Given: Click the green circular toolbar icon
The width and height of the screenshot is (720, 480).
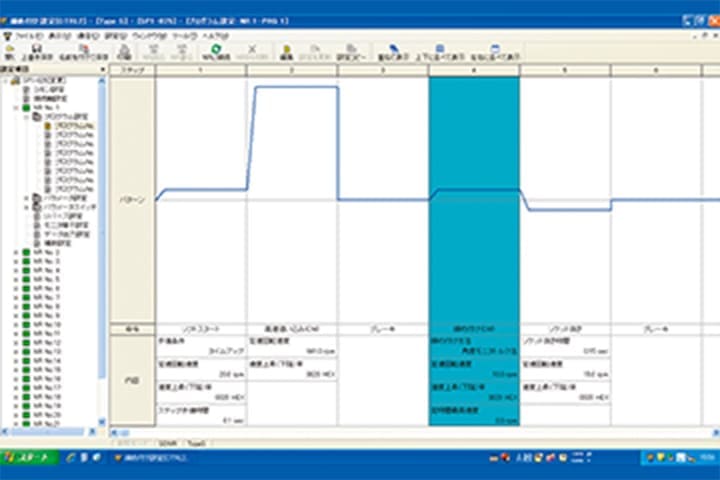Looking at the screenshot, I should (x=216, y=49).
